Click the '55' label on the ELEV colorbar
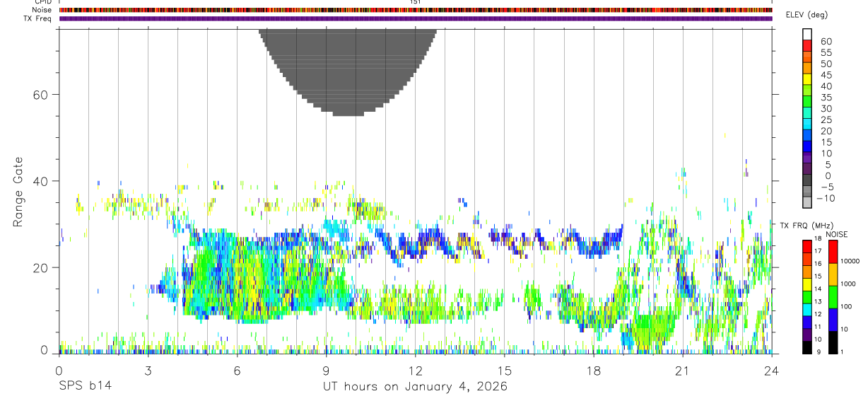Image resolution: width=868 pixels, height=401 pixels. 826,53
